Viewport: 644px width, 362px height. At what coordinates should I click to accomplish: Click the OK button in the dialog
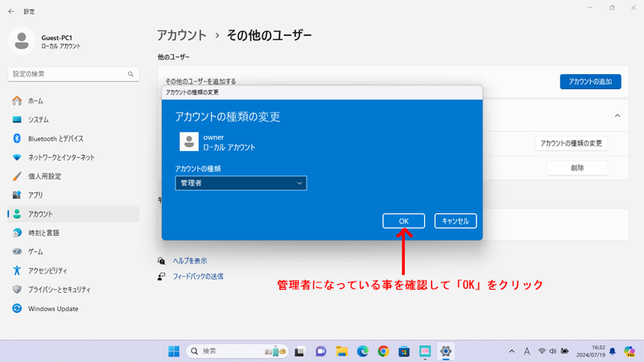pos(403,220)
